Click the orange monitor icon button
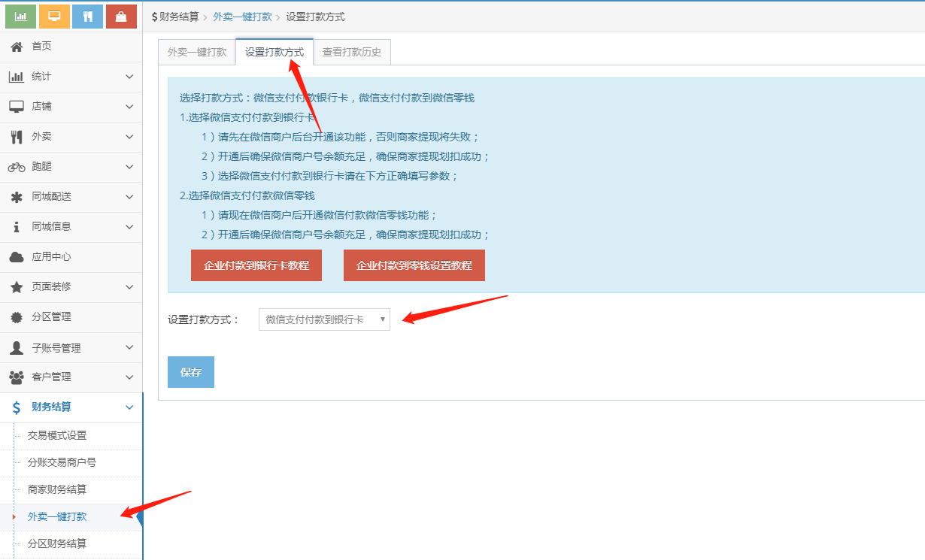This screenshot has width=925, height=560. click(54, 16)
